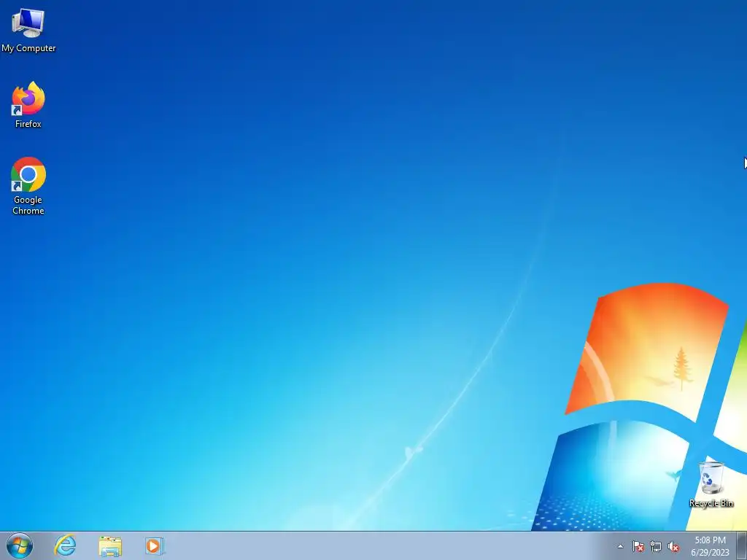The image size is (747, 560).
Task: Show hidden tray icons arrow
Action: click(x=620, y=546)
